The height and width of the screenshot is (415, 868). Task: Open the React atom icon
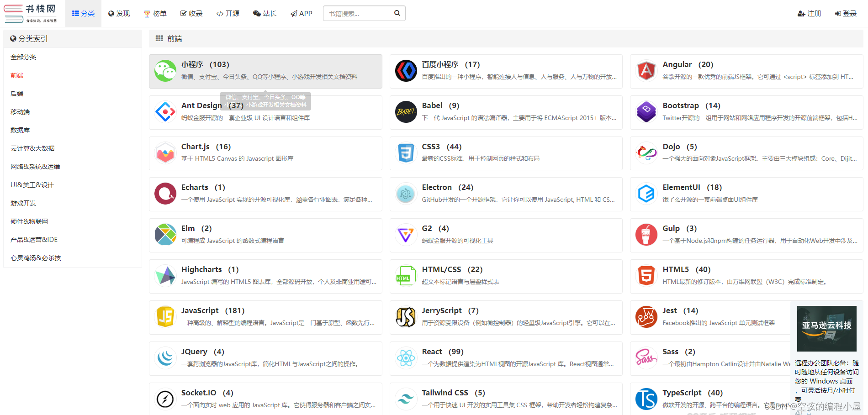click(406, 358)
